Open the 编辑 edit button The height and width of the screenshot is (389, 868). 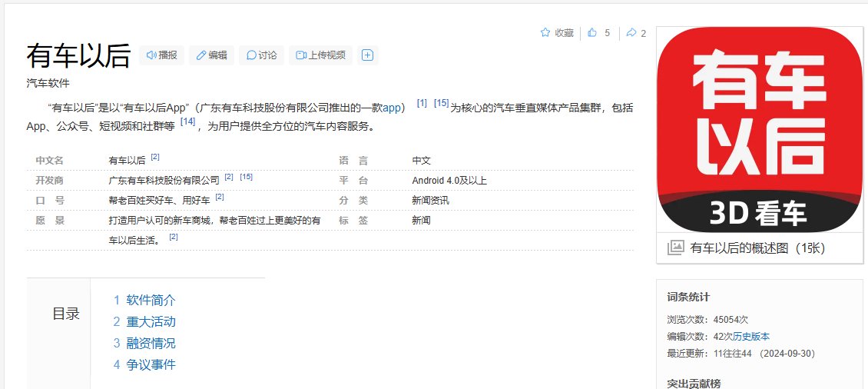tap(211, 55)
